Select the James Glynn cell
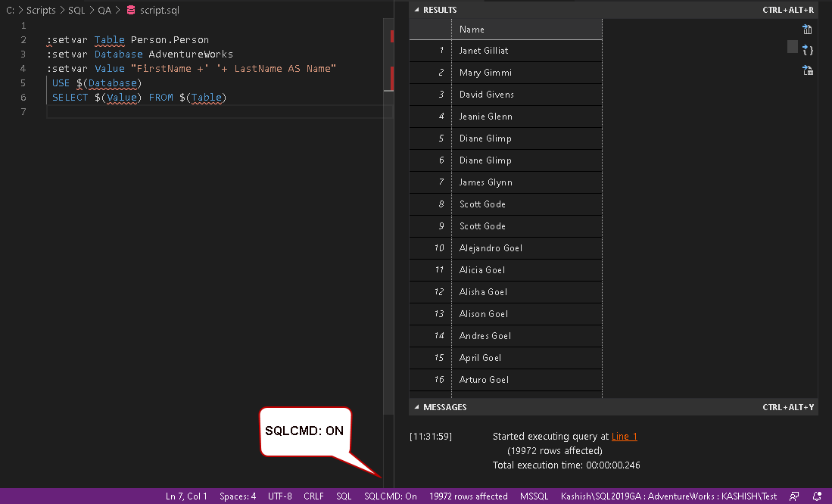This screenshot has width=832, height=504. pos(527,182)
